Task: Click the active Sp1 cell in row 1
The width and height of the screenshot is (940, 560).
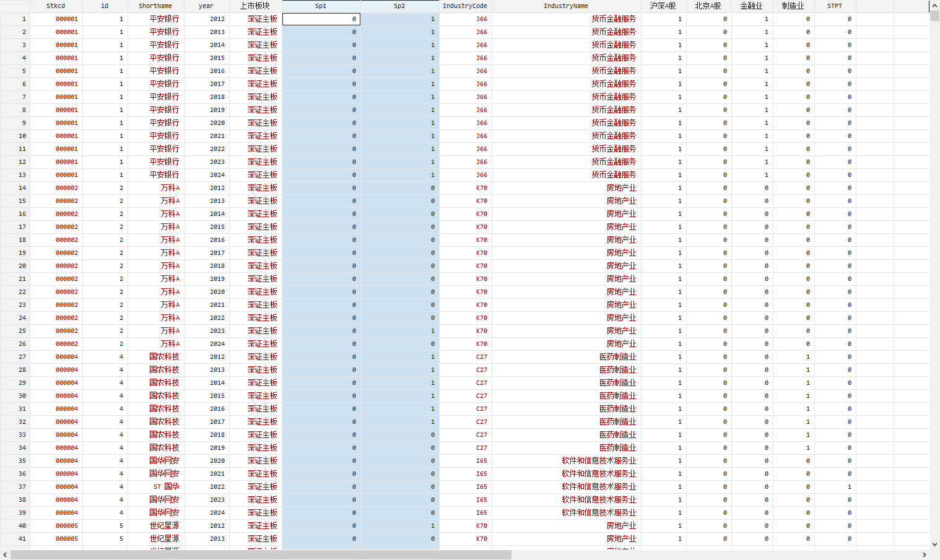Action: 321,19
